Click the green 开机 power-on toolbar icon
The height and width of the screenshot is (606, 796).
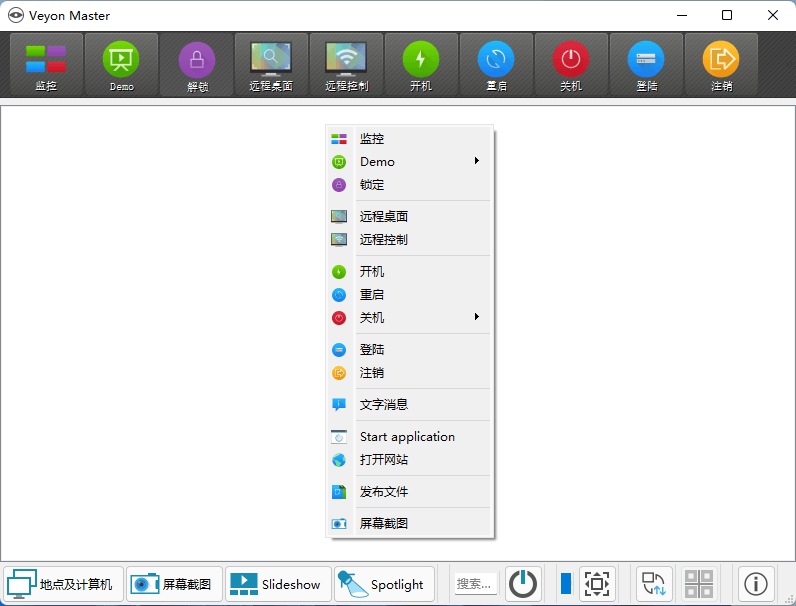pos(421,66)
